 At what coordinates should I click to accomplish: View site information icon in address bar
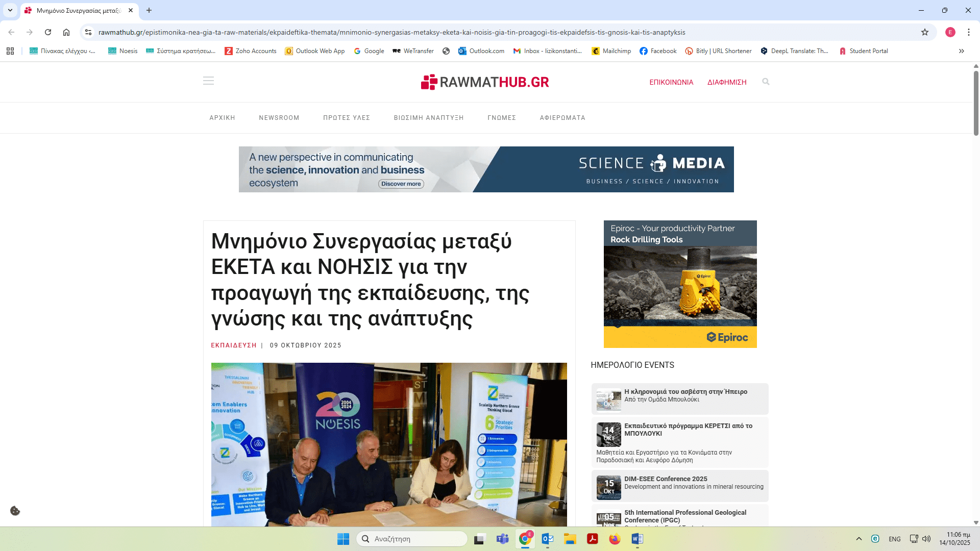point(88,32)
